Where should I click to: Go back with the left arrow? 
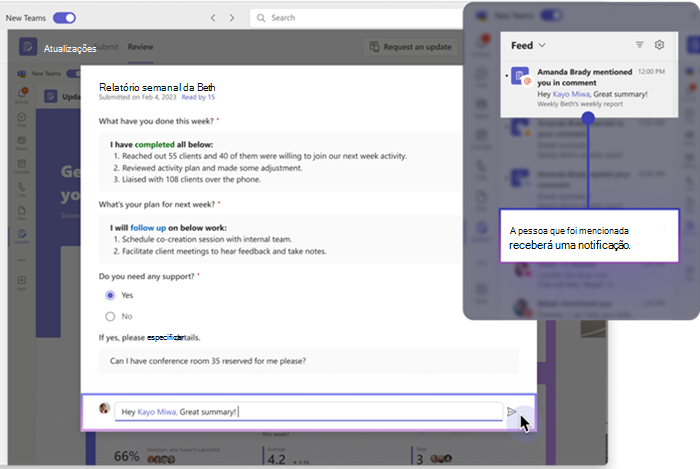[213, 18]
